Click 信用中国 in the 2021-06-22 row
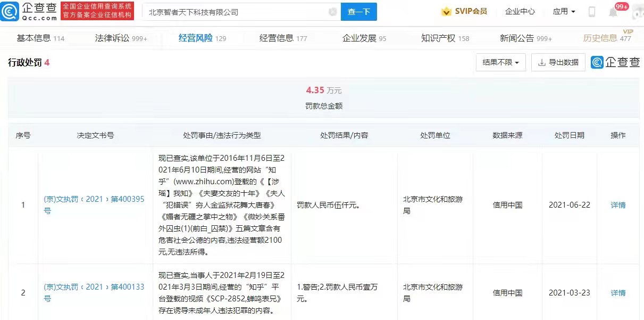Viewport: 644px width, 320px height. click(x=507, y=205)
